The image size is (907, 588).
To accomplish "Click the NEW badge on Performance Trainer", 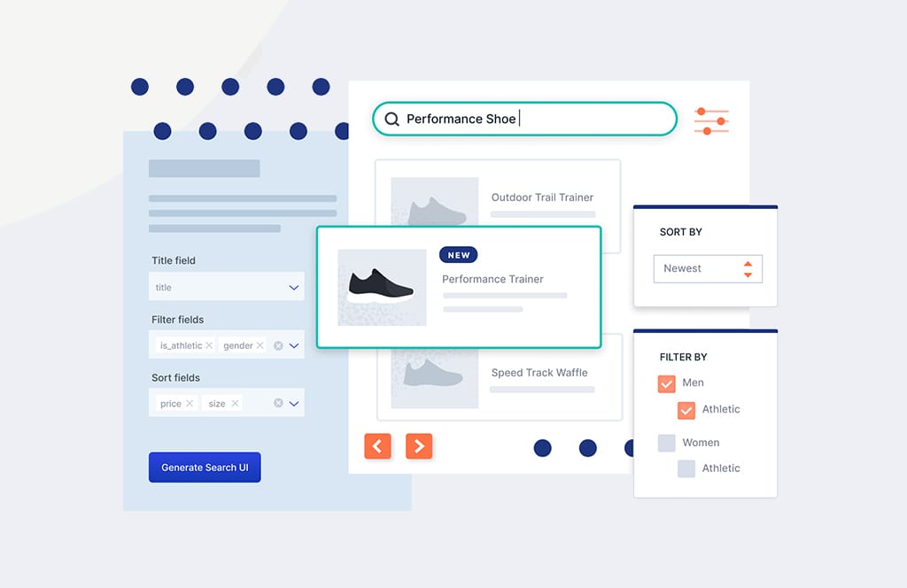I will (x=458, y=255).
